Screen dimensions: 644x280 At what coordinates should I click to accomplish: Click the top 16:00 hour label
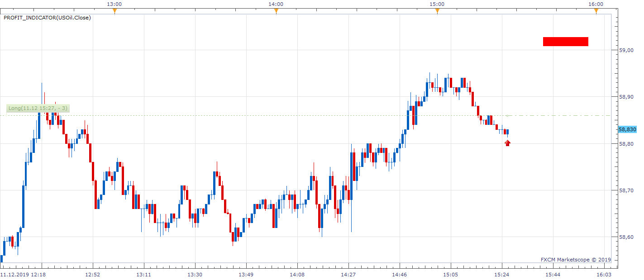[x=596, y=4]
